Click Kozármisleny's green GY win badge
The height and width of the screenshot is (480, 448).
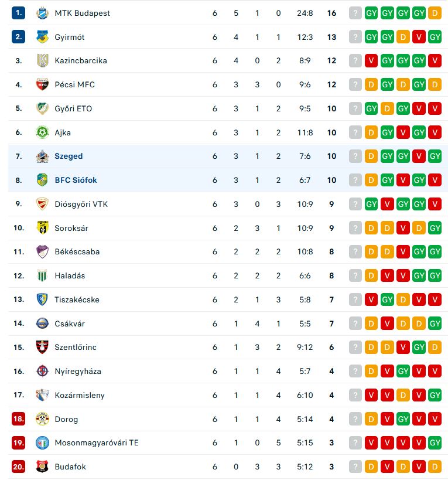click(x=435, y=395)
